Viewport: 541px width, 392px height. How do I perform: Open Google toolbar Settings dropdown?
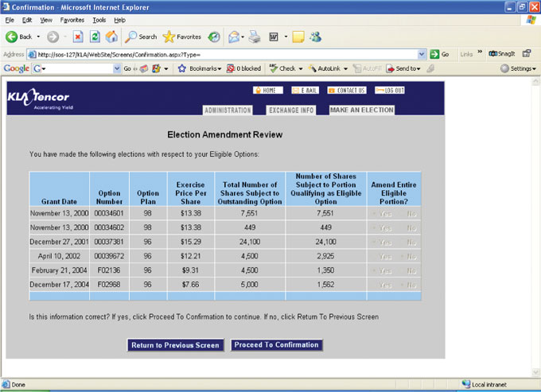point(518,68)
